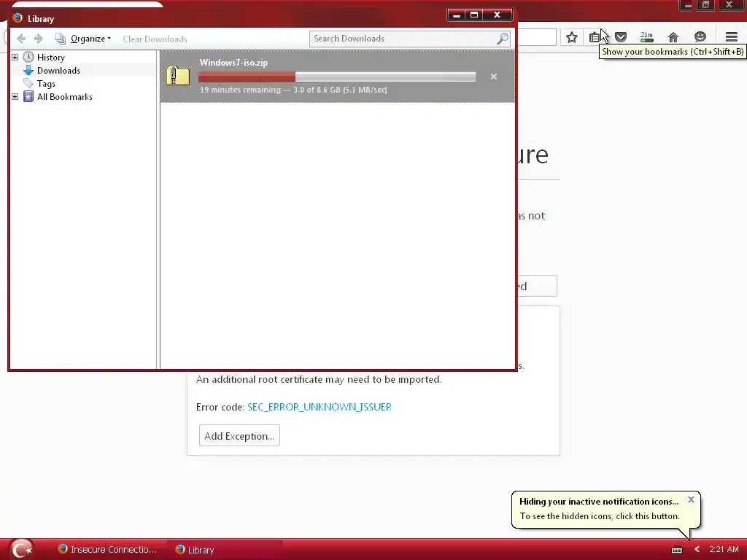
Task: Click the Add Exception button
Action: (x=239, y=436)
